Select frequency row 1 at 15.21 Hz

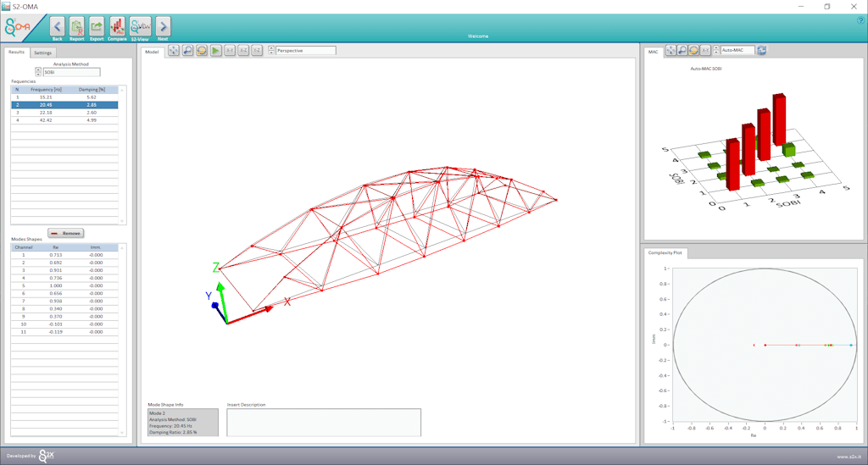64,97
